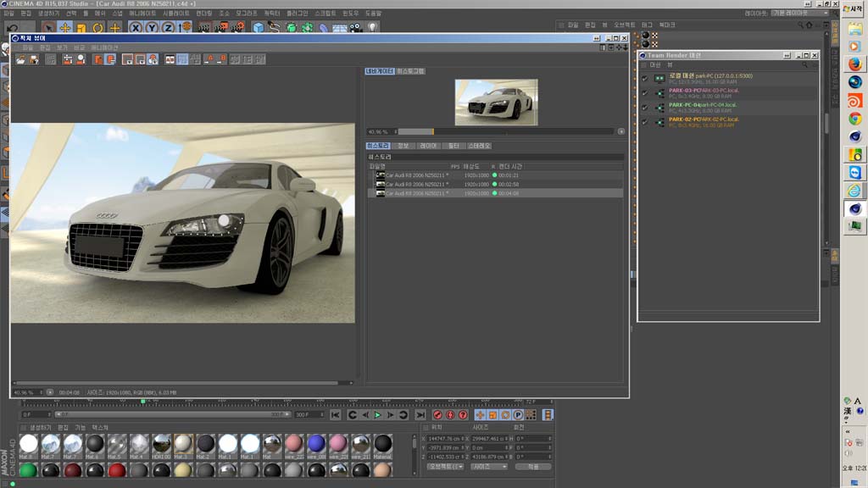Click the Set as B icon in Picture Viewer
868x488 pixels.
pos(221,59)
